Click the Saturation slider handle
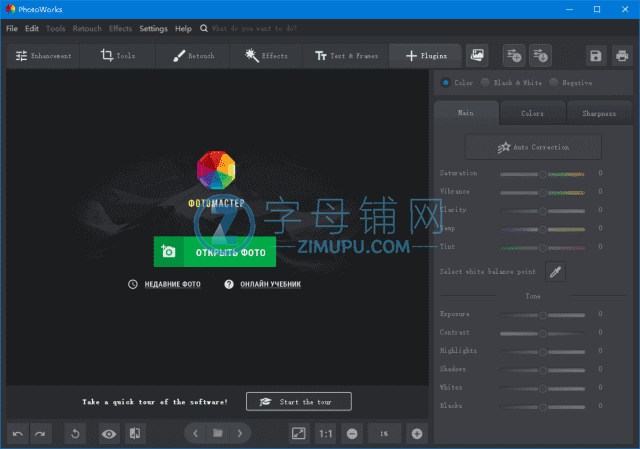This screenshot has width=640, height=449. pos(543,174)
